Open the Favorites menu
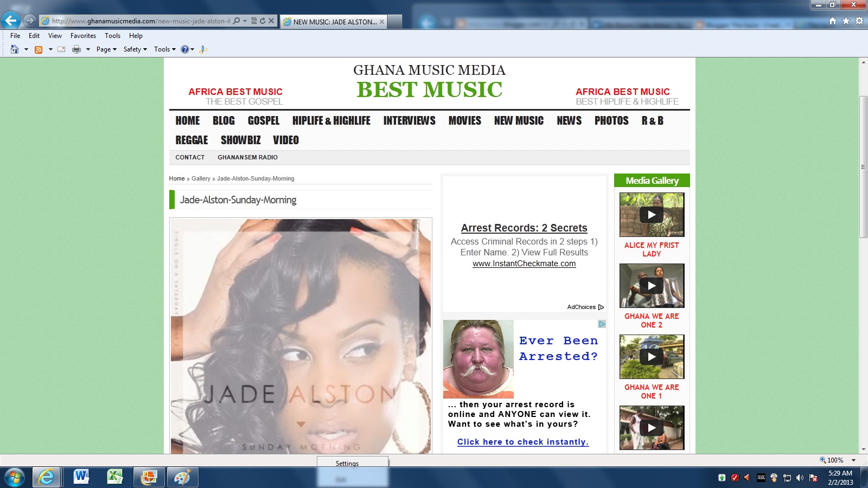This screenshot has height=488, width=868. pos(83,36)
